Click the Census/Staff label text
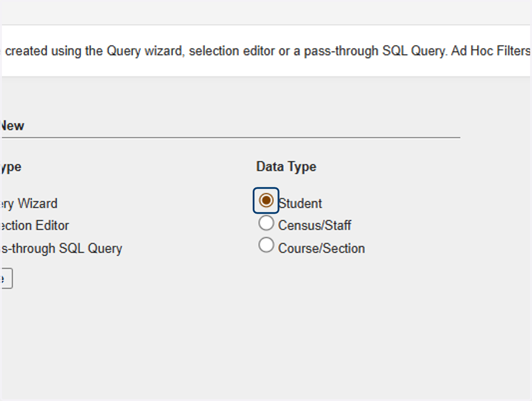The width and height of the screenshot is (532, 401). (x=315, y=226)
